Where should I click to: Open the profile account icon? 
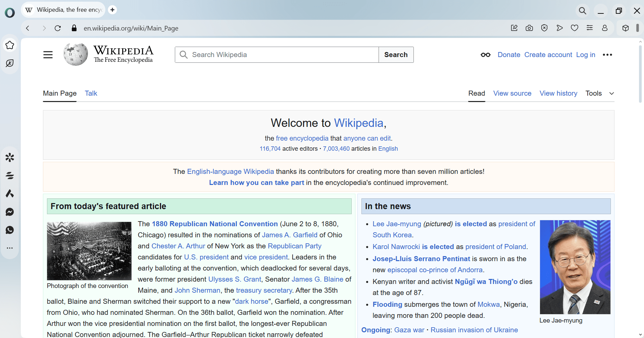(x=605, y=28)
